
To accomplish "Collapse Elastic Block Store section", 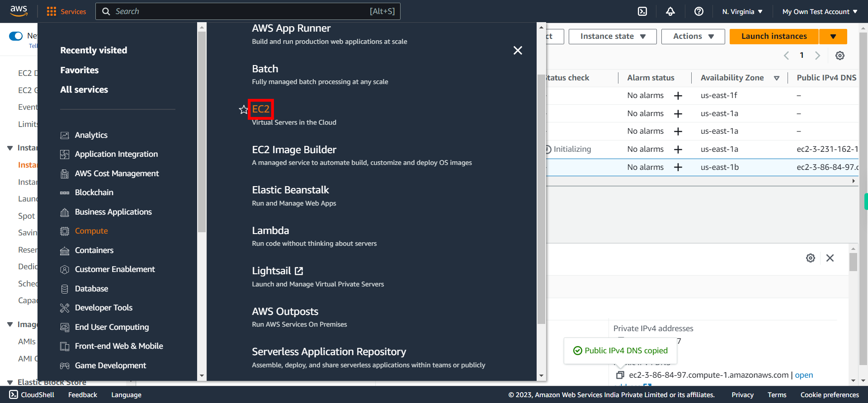I will [x=10, y=383].
